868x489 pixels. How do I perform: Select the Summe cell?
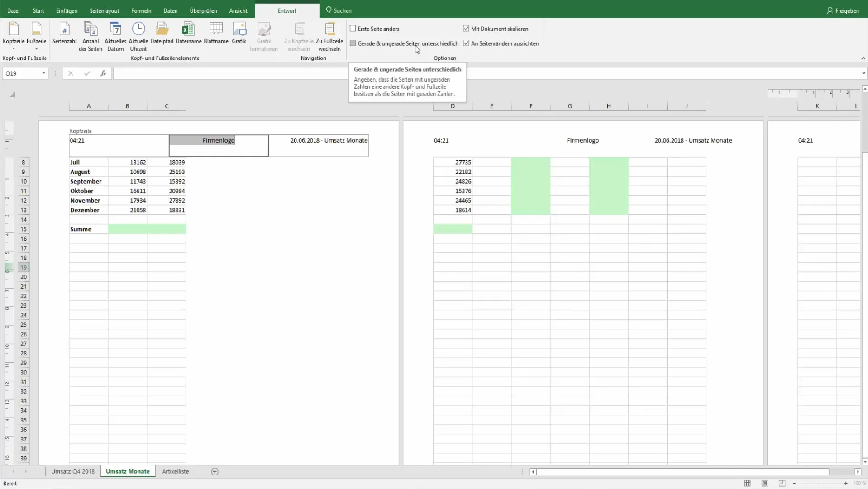(x=89, y=229)
